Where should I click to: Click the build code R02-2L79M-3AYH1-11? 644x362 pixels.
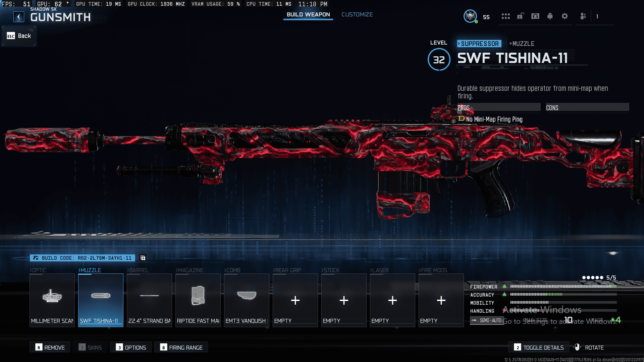click(x=83, y=258)
